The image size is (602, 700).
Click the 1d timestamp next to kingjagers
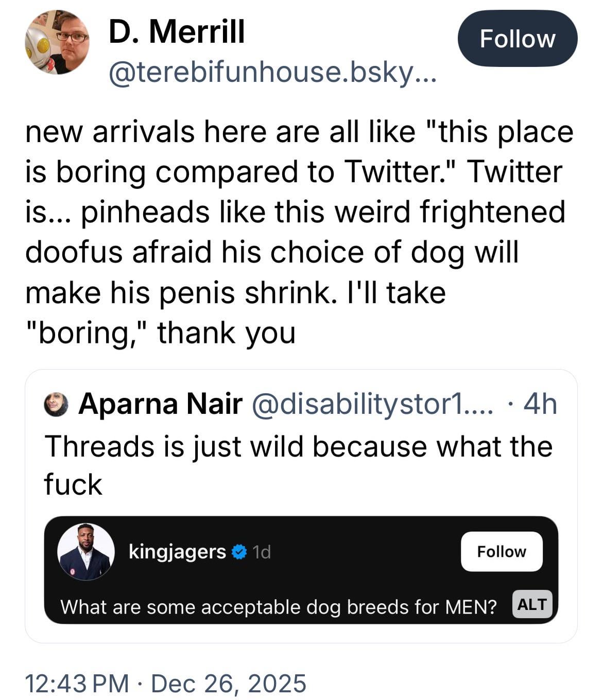tap(262, 552)
